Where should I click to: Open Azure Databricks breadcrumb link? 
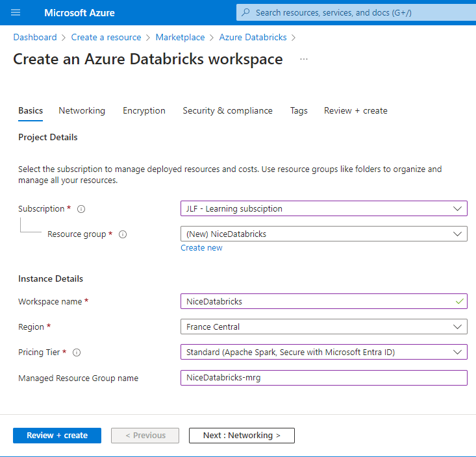[x=253, y=37]
